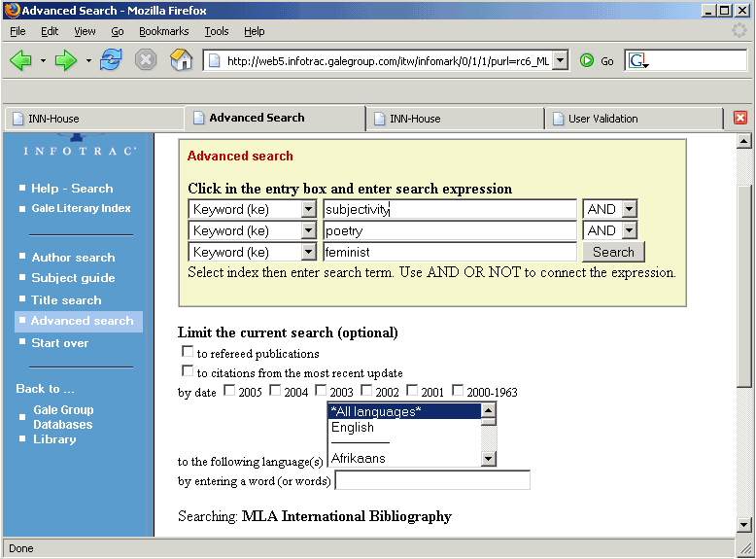The image size is (756, 559).
Task: Open the Google search engine icon
Action: (637, 61)
